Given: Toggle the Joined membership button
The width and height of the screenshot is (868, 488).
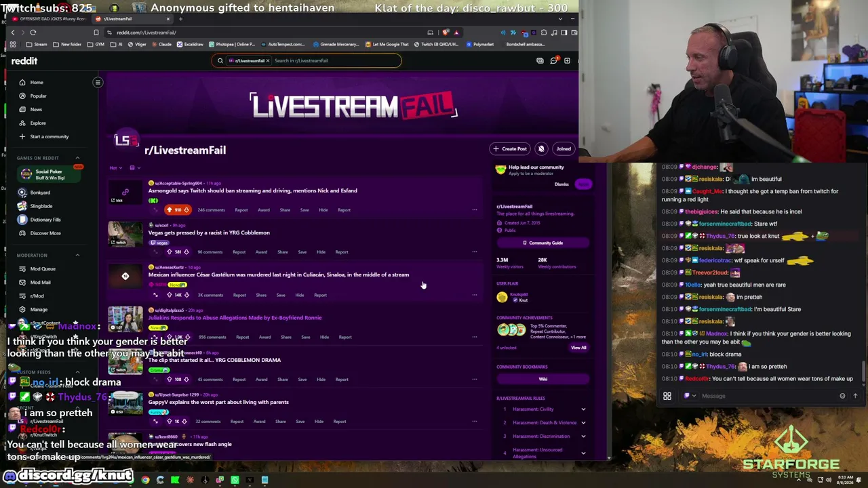Looking at the screenshot, I should 564,149.
